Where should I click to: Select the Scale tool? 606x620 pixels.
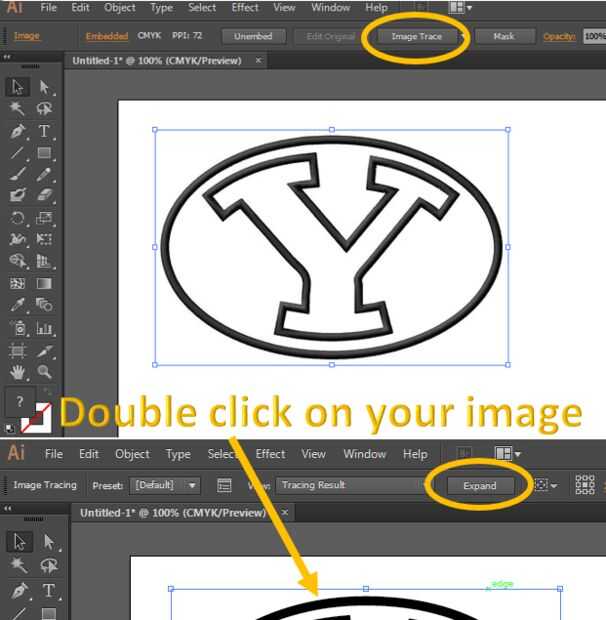click(44, 217)
